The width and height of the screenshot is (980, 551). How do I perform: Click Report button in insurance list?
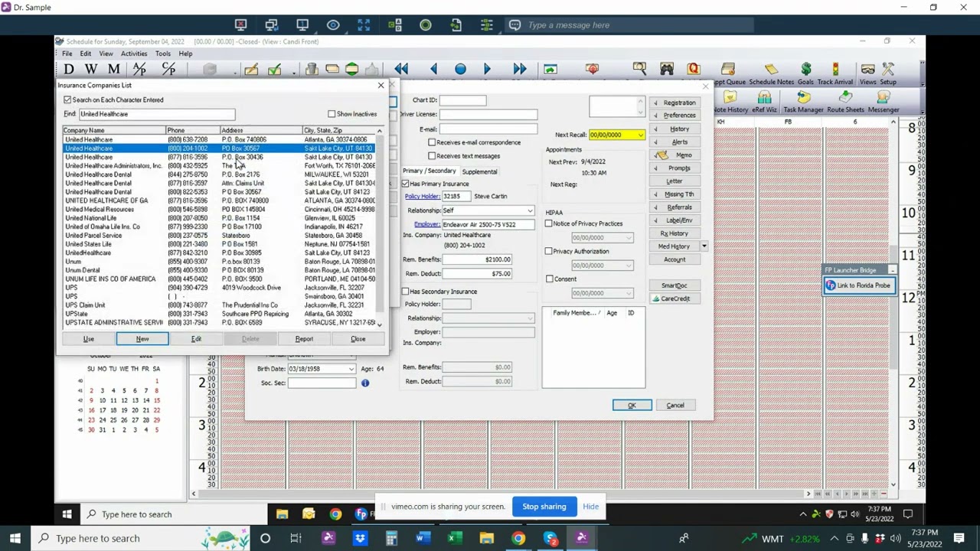coord(304,339)
